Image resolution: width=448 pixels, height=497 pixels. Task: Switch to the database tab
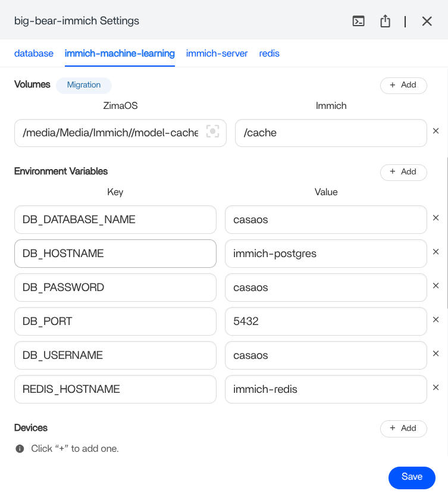point(34,54)
